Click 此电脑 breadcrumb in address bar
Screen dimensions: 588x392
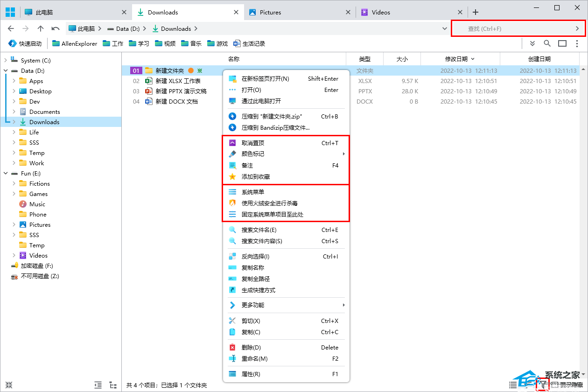click(82, 28)
